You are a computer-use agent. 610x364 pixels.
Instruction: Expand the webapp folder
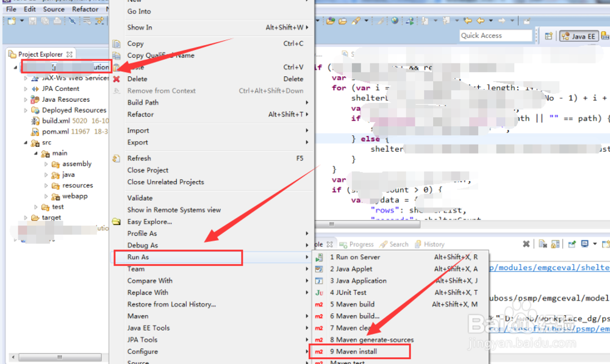(46, 196)
